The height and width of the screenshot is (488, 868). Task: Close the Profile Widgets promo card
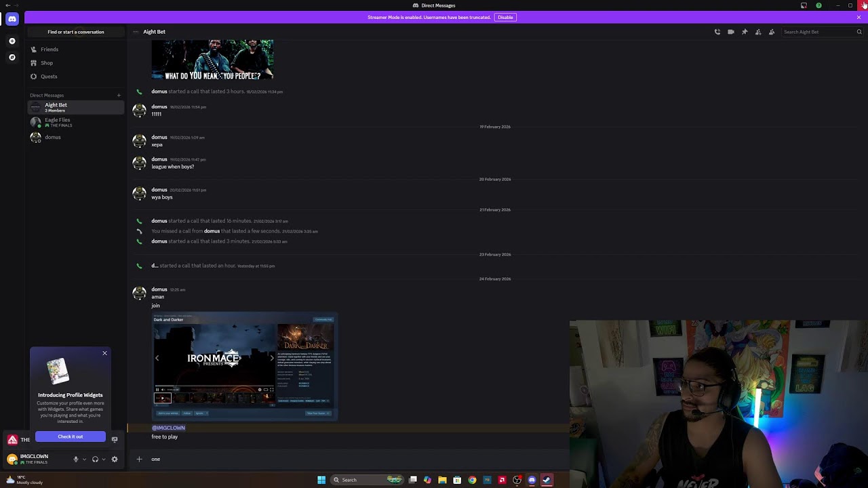tap(104, 353)
